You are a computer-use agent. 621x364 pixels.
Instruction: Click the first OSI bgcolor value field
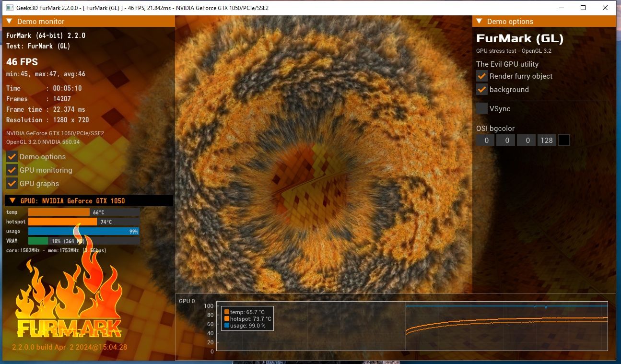point(485,140)
